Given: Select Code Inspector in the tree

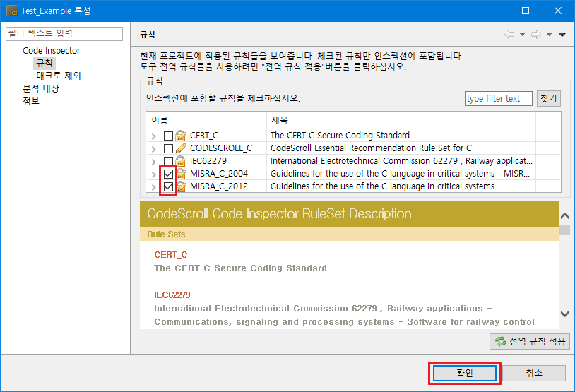Looking at the screenshot, I should click(51, 51).
